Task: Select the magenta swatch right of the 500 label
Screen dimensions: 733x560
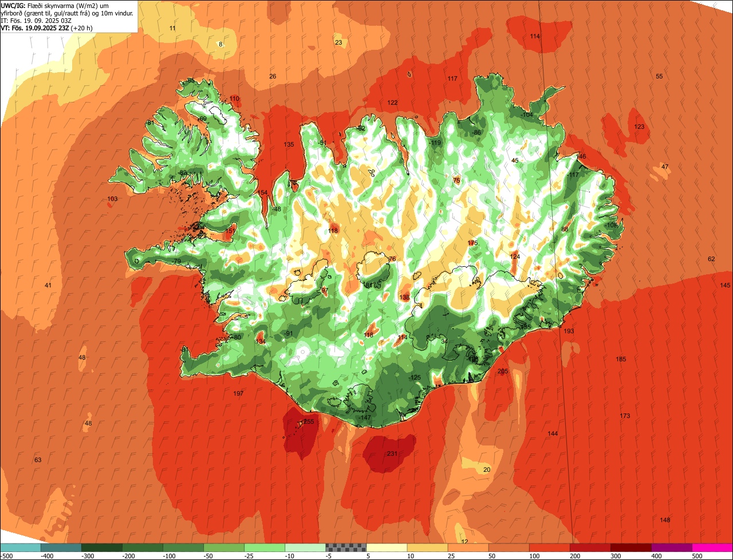Action: point(712,547)
